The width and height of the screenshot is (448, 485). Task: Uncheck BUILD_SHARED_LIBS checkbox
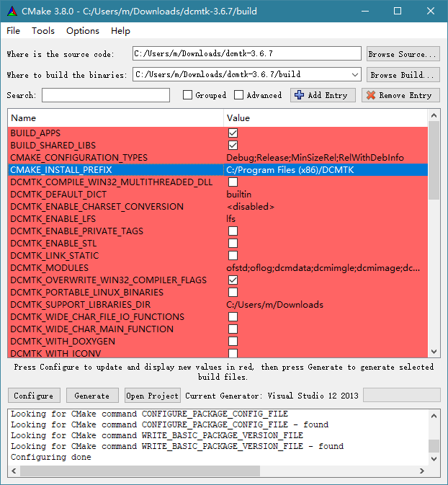click(x=233, y=146)
